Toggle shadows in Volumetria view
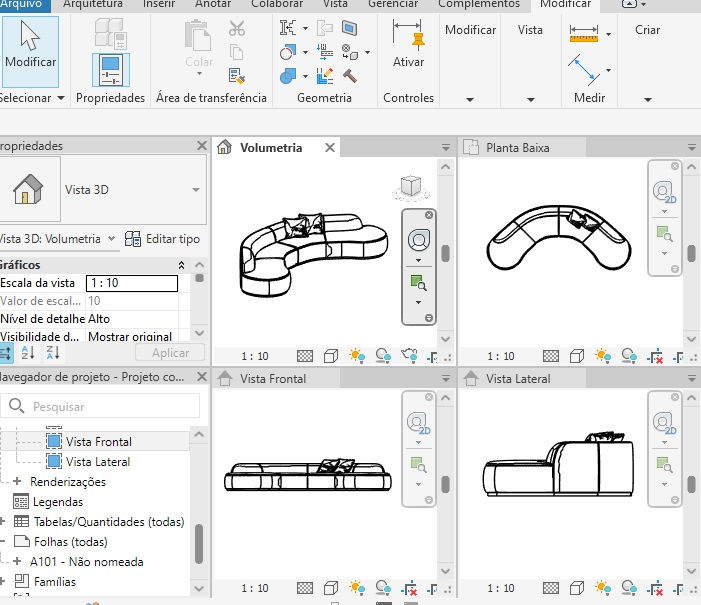 pyautogui.click(x=383, y=356)
